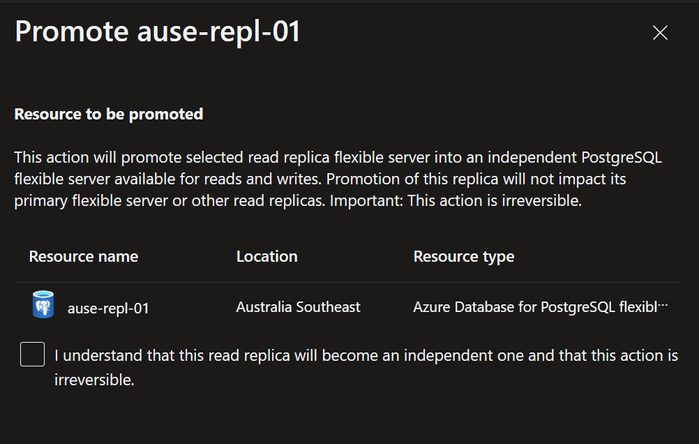Open the ause-repl-01 resource name in table row
The width and height of the screenshot is (699, 444).
(x=108, y=308)
